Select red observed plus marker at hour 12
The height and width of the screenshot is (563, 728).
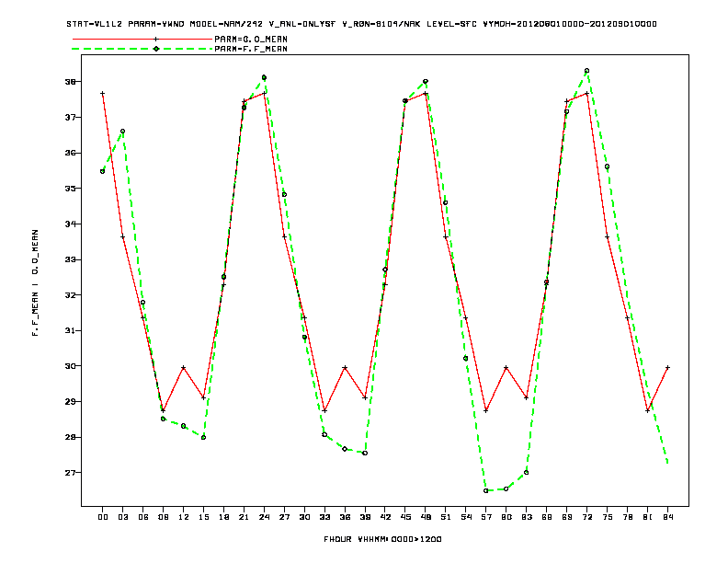point(184,367)
